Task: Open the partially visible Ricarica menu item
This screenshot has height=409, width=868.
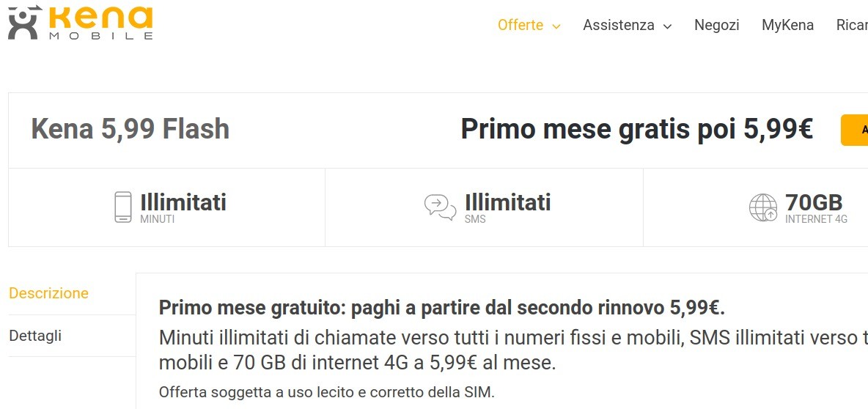Action: 852,25
